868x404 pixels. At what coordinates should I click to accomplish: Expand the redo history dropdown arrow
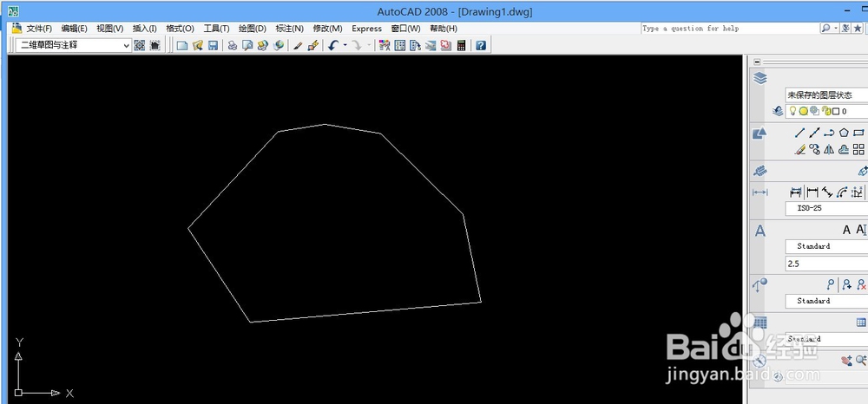(x=369, y=45)
